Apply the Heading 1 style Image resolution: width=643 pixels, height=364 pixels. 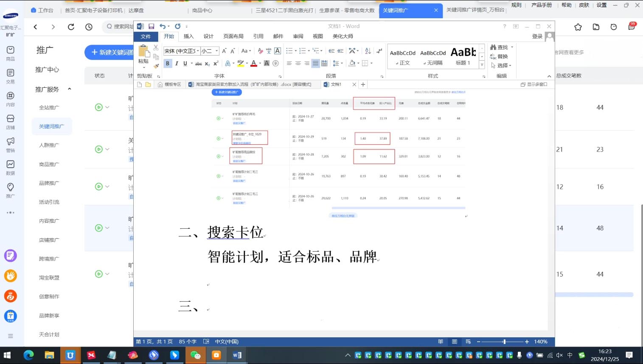click(x=463, y=56)
